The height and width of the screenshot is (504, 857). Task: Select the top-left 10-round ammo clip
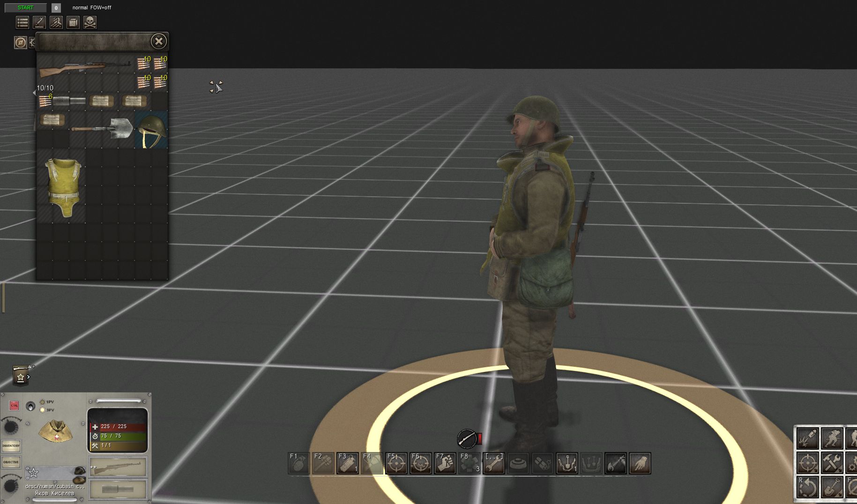pos(144,63)
